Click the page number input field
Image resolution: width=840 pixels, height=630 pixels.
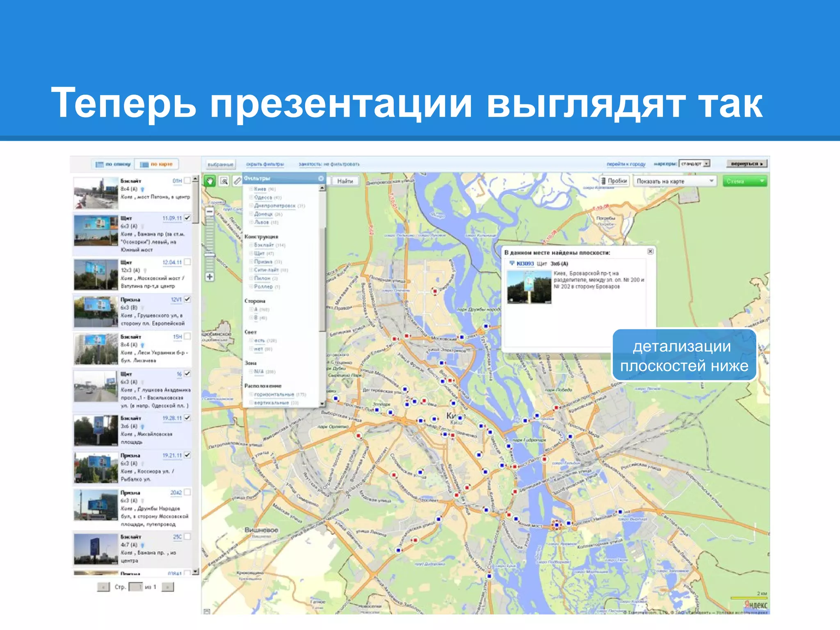(x=135, y=587)
